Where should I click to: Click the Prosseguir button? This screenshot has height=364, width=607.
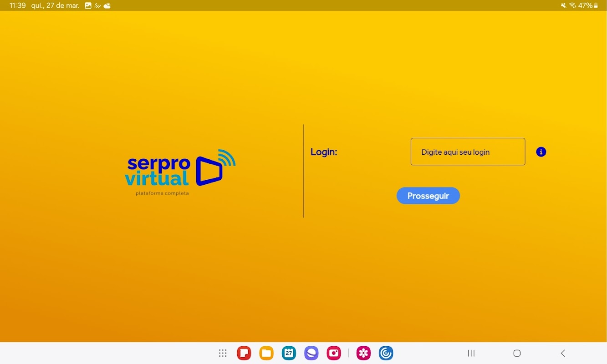tap(428, 196)
